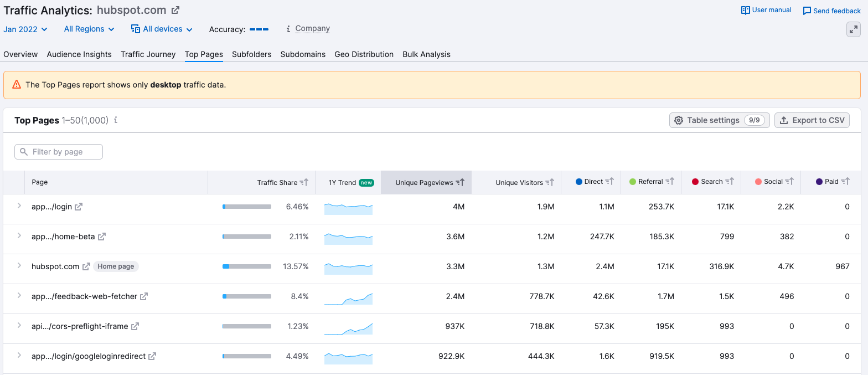Sort by Social traffic column icon
This screenshot has height=375, width=868.
tap(789, 181)
